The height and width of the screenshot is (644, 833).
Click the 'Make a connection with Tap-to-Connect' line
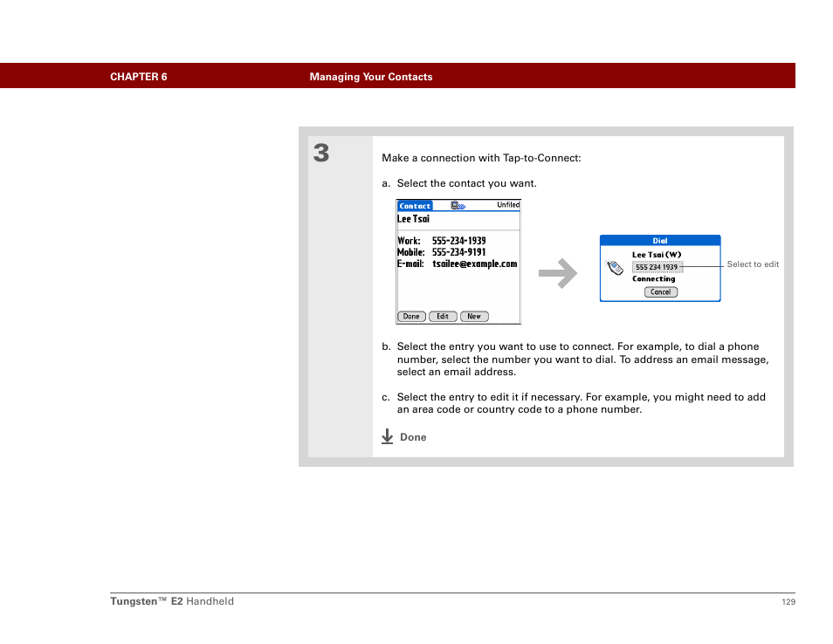tap(481, 158)
